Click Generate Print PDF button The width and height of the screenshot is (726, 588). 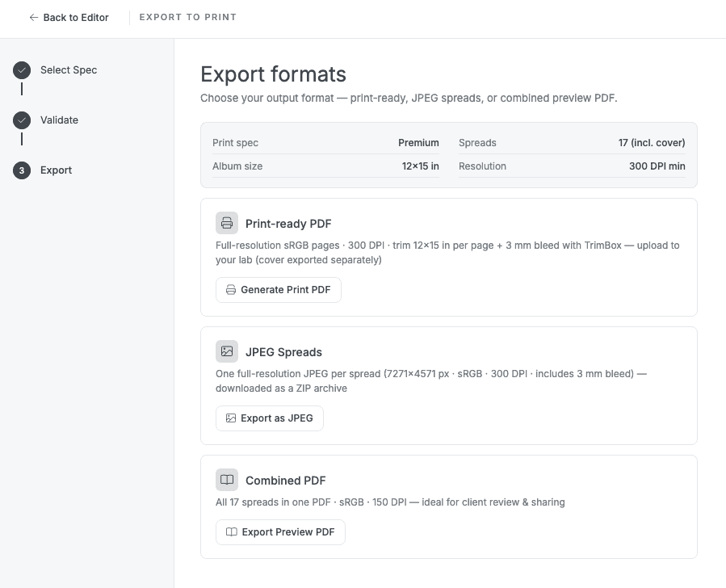[x=279, y=290]
